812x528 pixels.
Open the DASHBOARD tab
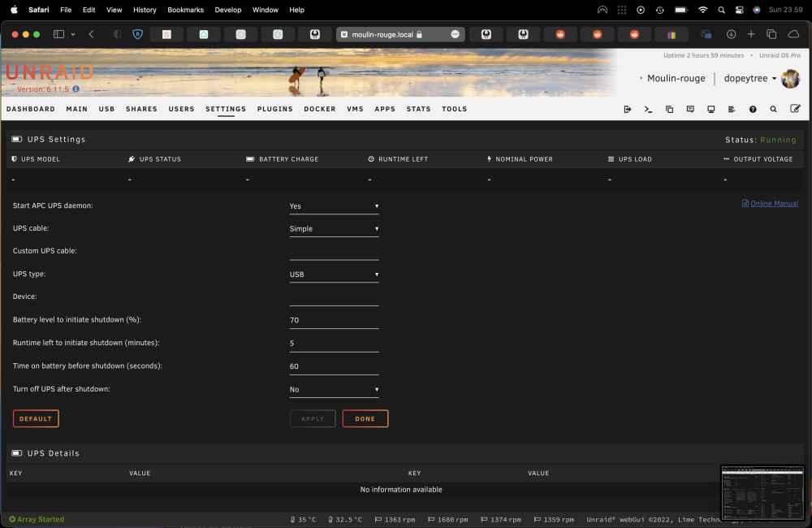pyautogui.click(x=31, y=109)
